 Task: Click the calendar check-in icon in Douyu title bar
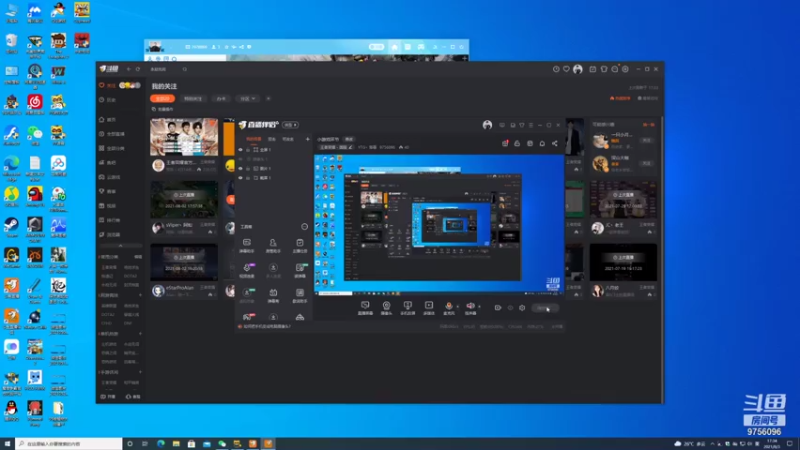[593, 69]
